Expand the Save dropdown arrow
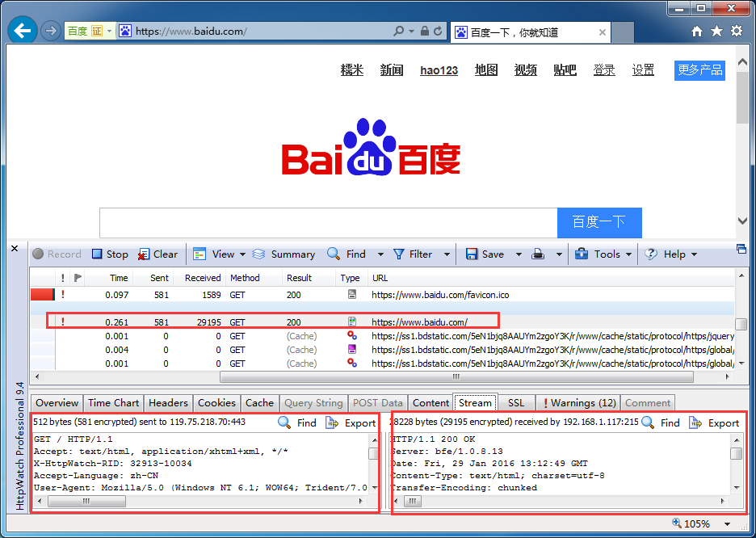The height and width of the screenshot is (538, 756). [519, 254]
